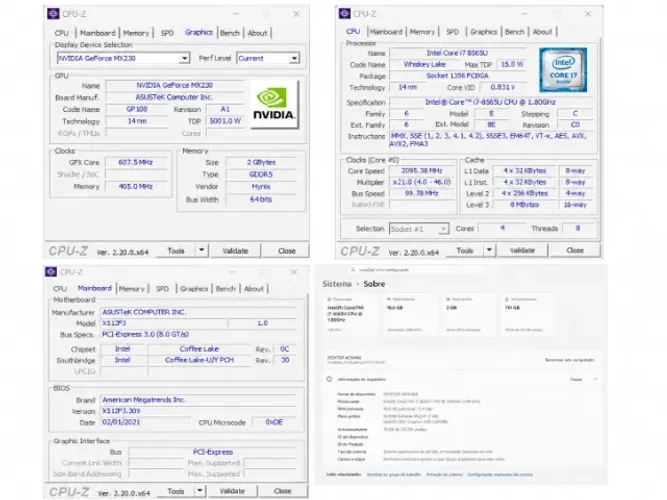Open the Perf Level dropdown set to Current

[x=268, y=58]
